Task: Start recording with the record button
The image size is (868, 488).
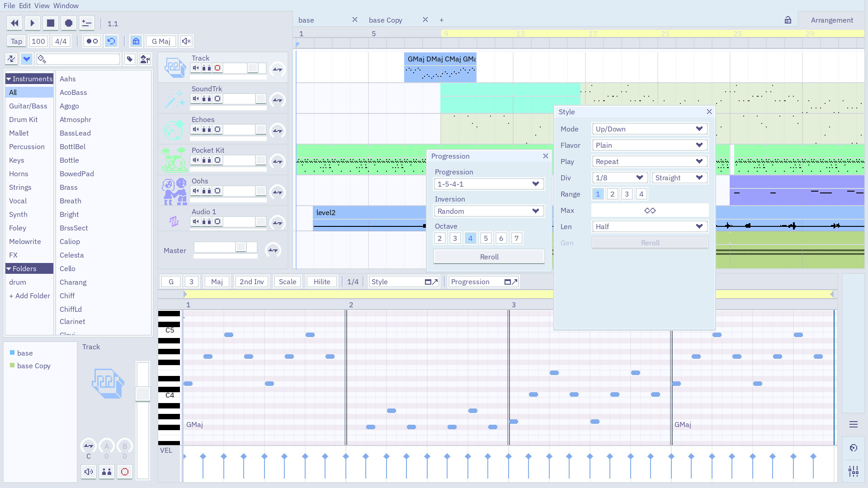Action: pyautogui.click(x=69, y=23)
